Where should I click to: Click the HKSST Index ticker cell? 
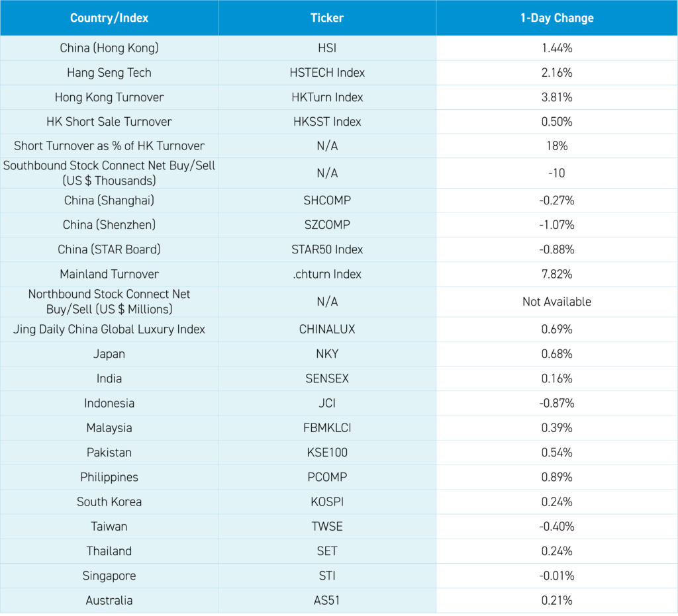click(x=327, y=122)
